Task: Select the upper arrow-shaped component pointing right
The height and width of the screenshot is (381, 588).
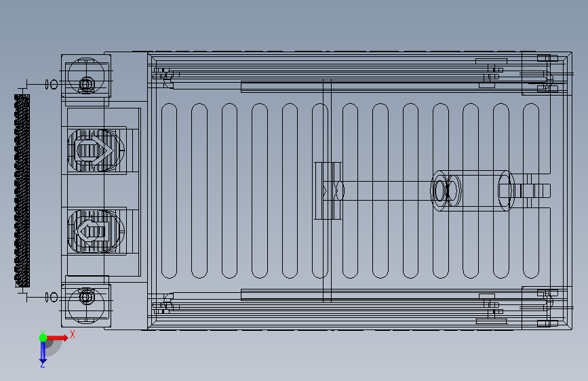Action: [x=95, y=151]
